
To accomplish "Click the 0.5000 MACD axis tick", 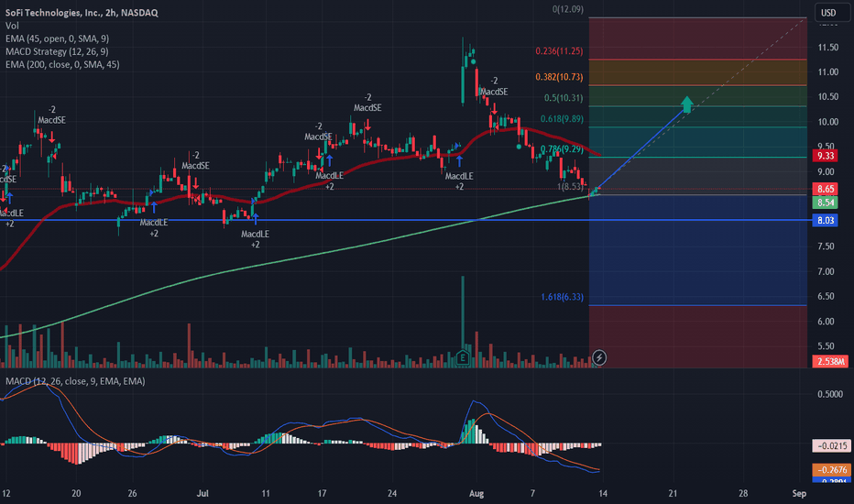I will pyautogui.click(x=829, y=394).
